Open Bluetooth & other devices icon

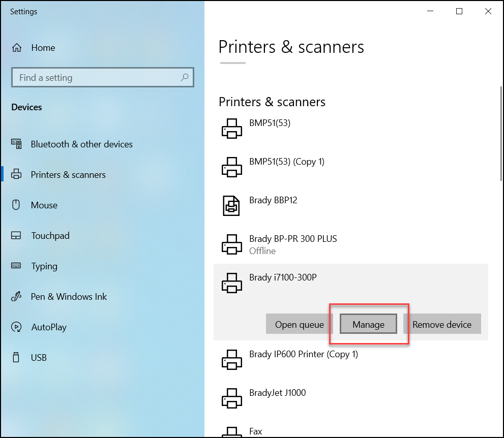point(16,144)
